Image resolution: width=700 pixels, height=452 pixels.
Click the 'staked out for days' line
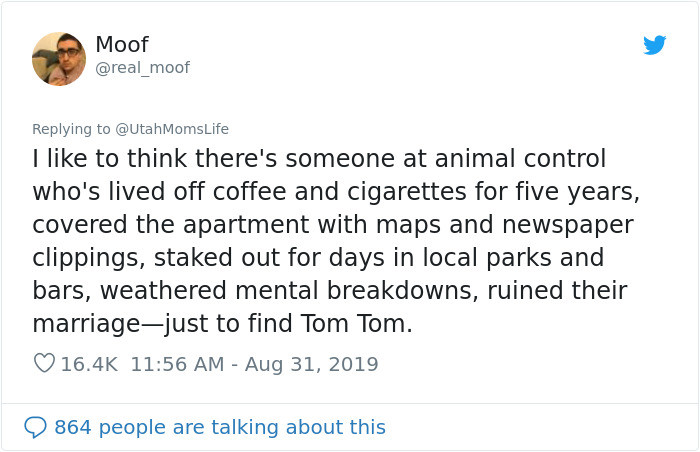pyautogui.click(x=318, y=258)
